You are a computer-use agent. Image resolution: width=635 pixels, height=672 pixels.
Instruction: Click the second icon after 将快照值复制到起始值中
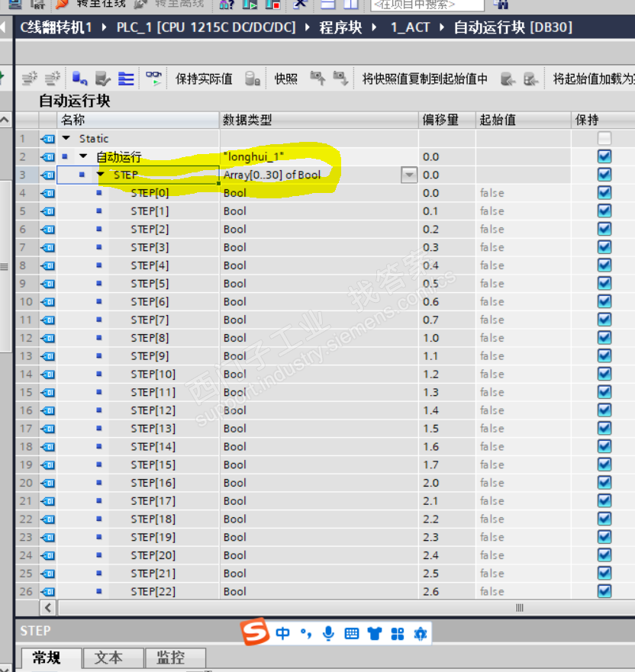530,79
